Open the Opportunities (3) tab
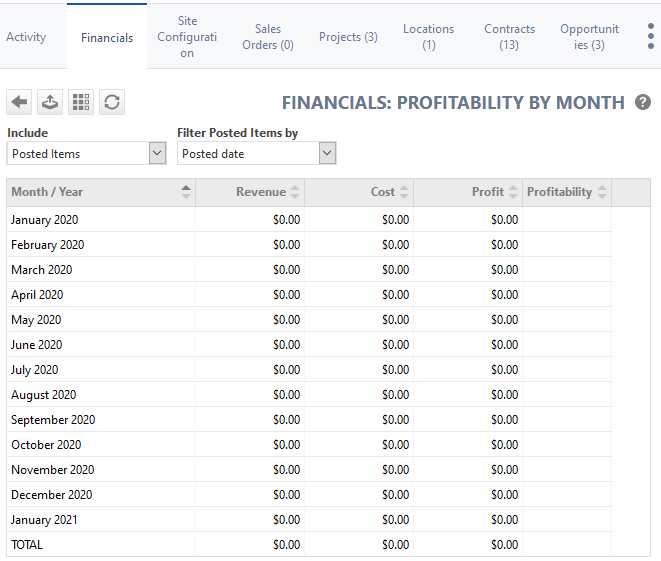 pos(589,37)
